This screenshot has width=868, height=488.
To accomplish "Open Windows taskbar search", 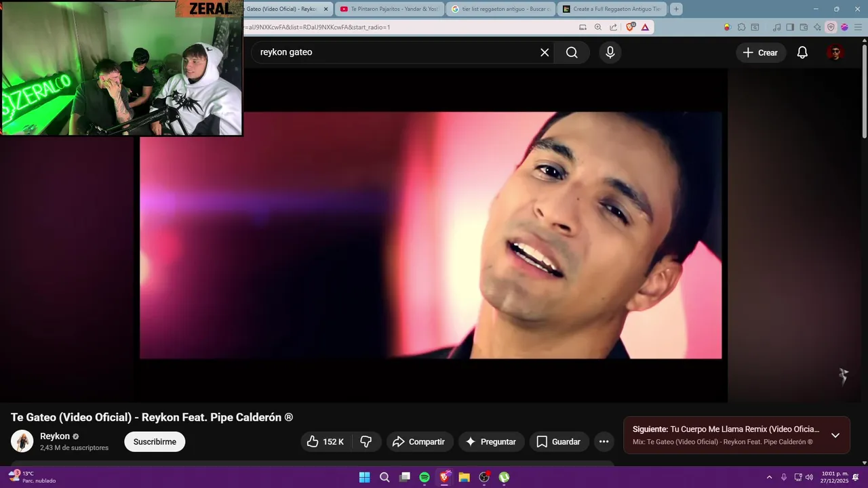I will pyautogui.click(x=384, y=477).
